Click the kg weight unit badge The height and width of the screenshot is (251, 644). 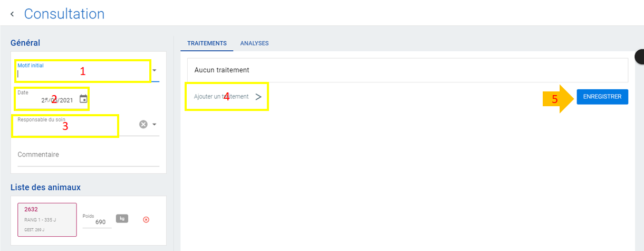click(x=122, y=218)
